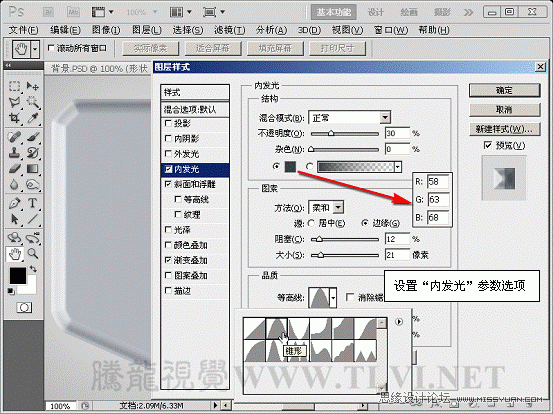This screenshot has height=414, width=553.
Task: Select the Type tool
Action: tap(33, 203)
